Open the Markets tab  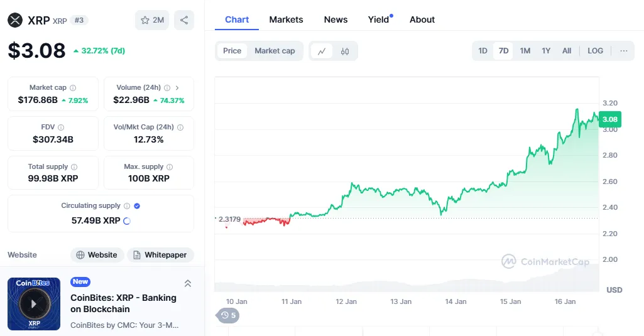tap(286, 19)
